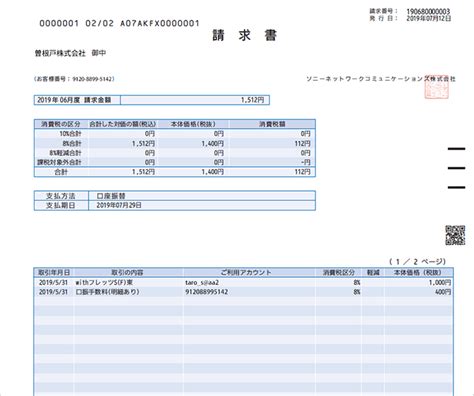
Task: Select the 8%軽減合計 row label
Action: [65, 153]
